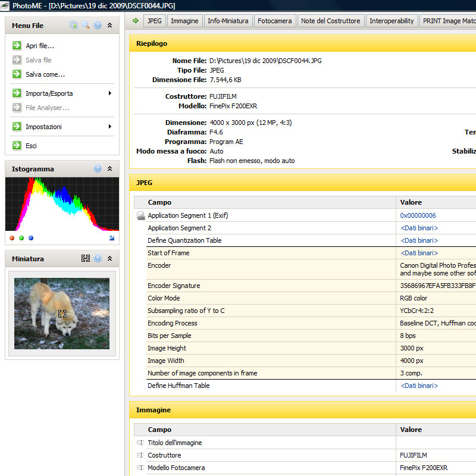Click the green arrow icon beside Apri file

17,46
